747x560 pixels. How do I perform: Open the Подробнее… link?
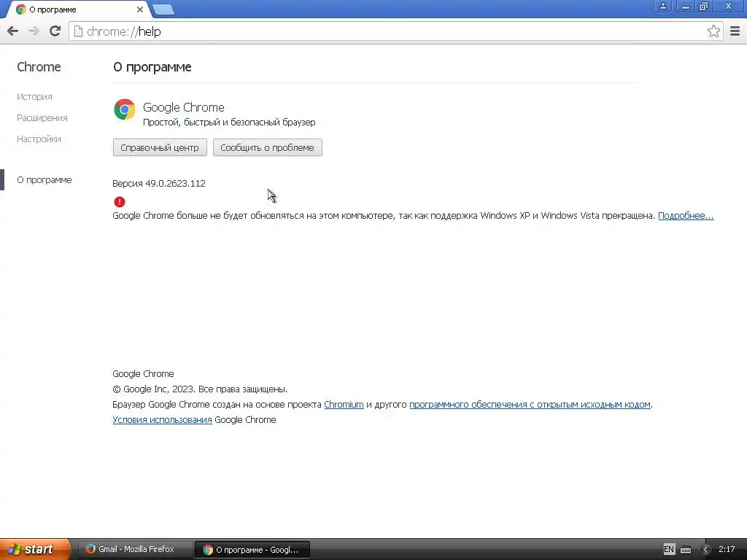[686, 216]
